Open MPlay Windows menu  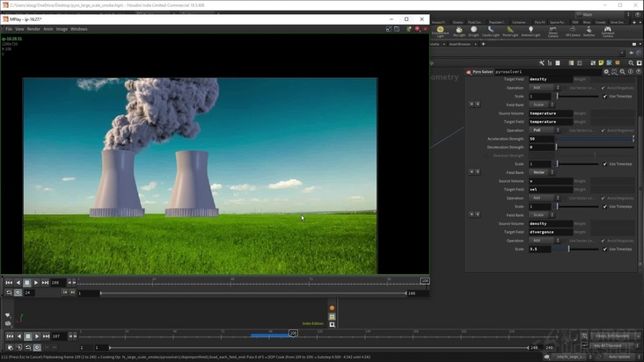[79, 29]
